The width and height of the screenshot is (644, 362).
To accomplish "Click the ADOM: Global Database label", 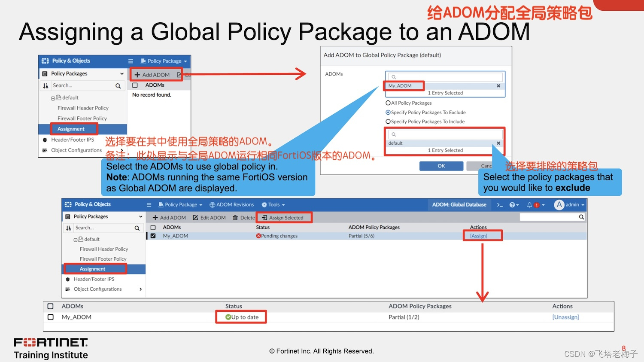I will pos(459,205).
